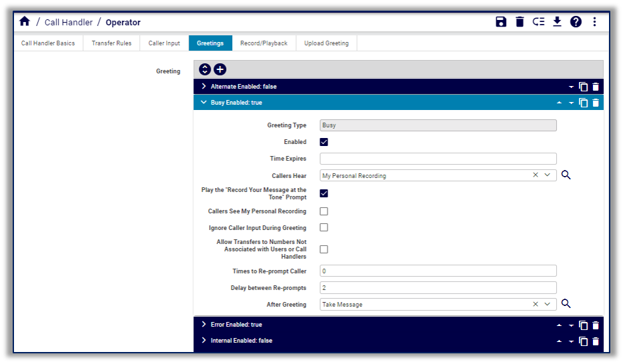Click the trash icon in top toolbar
Viewport: 623px width, 364px height.
pyautogui.click(x=520, y=21)
